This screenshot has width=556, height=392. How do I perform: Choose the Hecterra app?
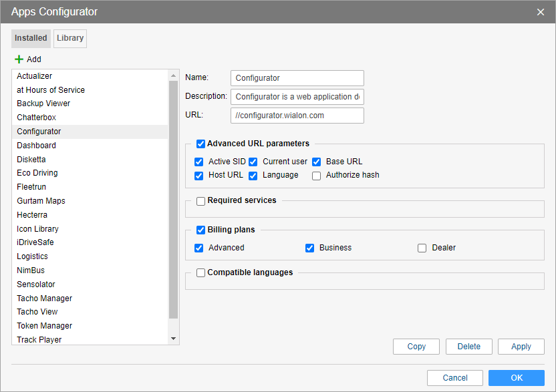tap(90, 215)
